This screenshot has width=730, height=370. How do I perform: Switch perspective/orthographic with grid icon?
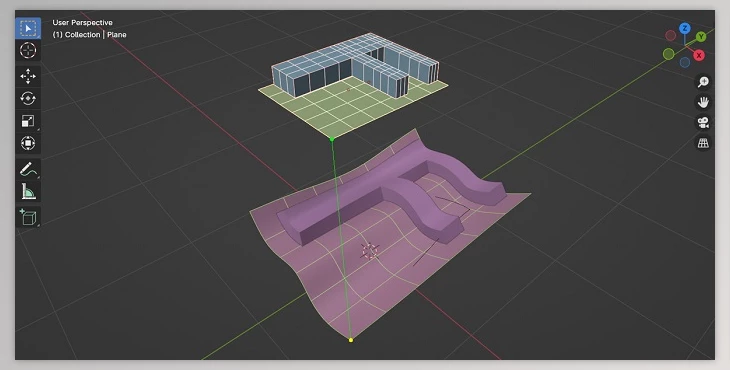tap(703, 143)
